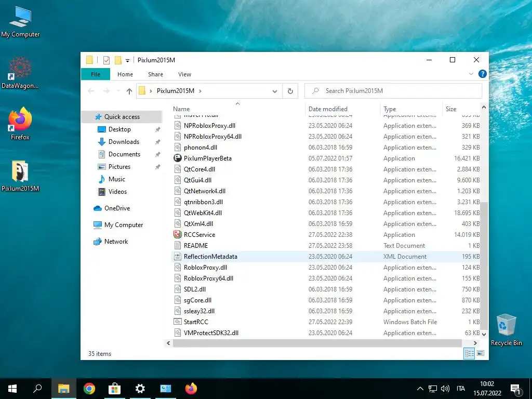The image size is (532, 399).
Task: Open the recent locations dropdown arrow
Action: tap(118, 91)
